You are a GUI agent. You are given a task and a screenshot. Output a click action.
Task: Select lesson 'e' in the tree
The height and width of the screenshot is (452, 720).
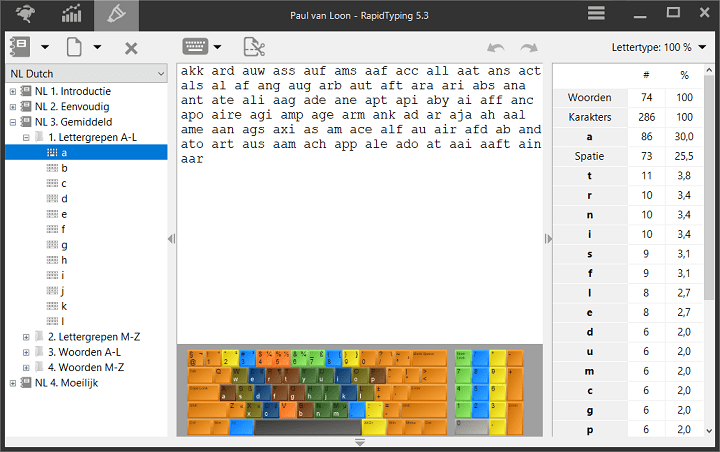[x=64, y=214]
